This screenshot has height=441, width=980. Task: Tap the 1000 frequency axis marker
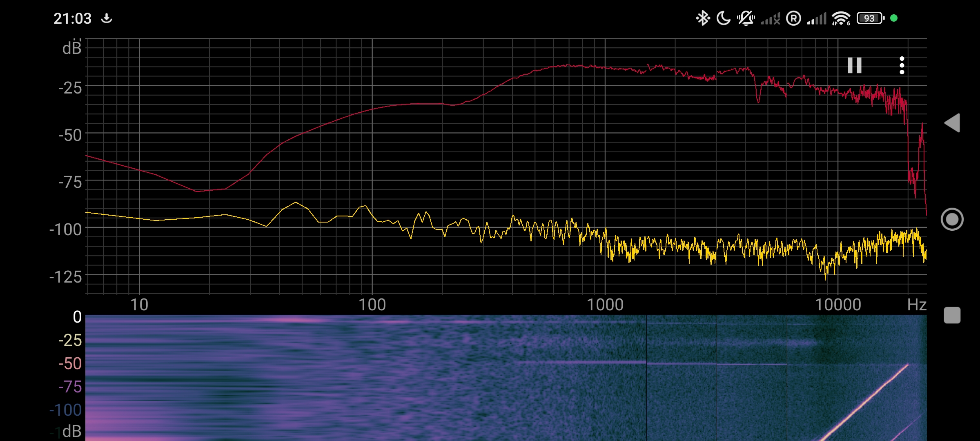click(x=605, y=305)
